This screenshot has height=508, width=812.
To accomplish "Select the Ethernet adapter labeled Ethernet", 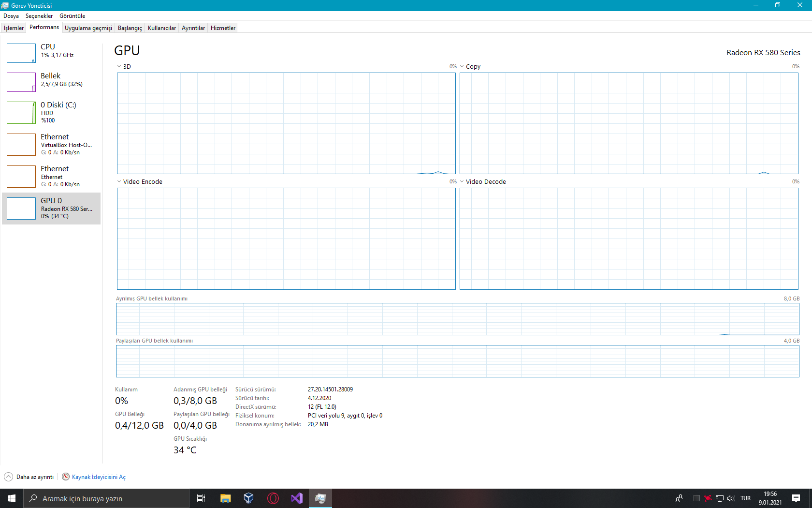I will 51,176.
